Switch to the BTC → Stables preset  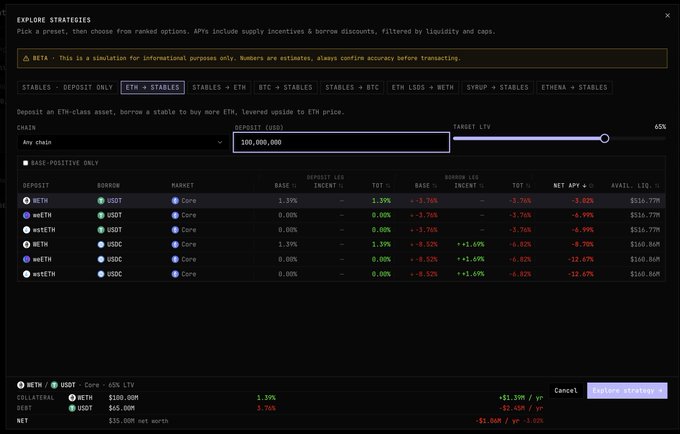click(285, 88)
